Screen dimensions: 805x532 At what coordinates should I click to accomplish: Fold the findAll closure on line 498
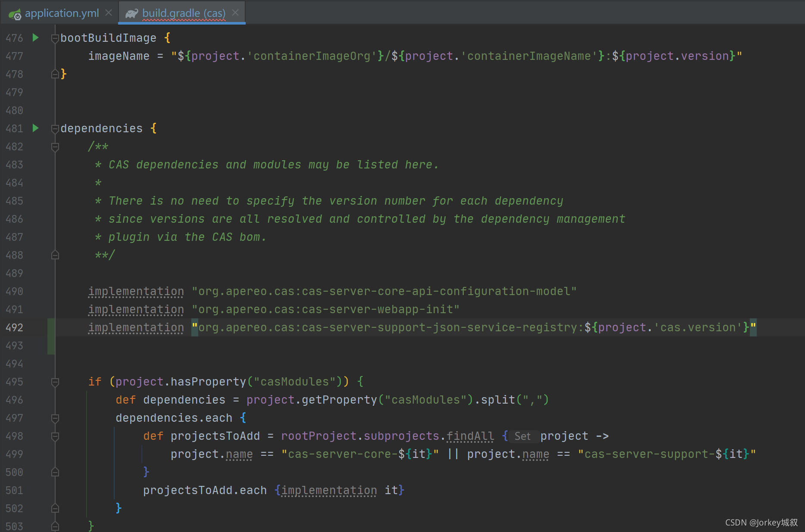55,436
